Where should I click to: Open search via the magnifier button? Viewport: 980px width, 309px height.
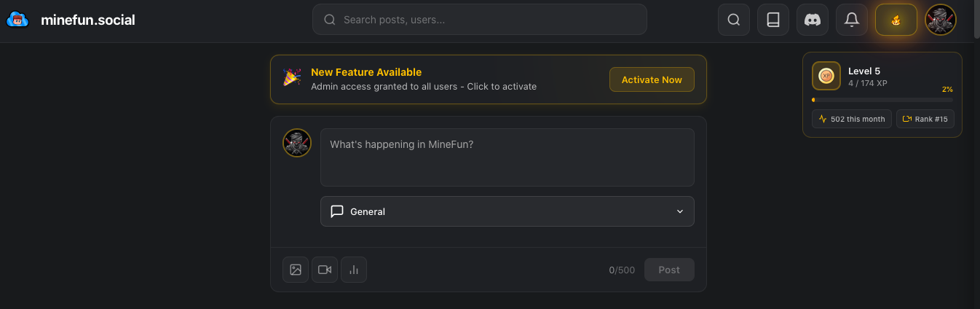[734, 20]
